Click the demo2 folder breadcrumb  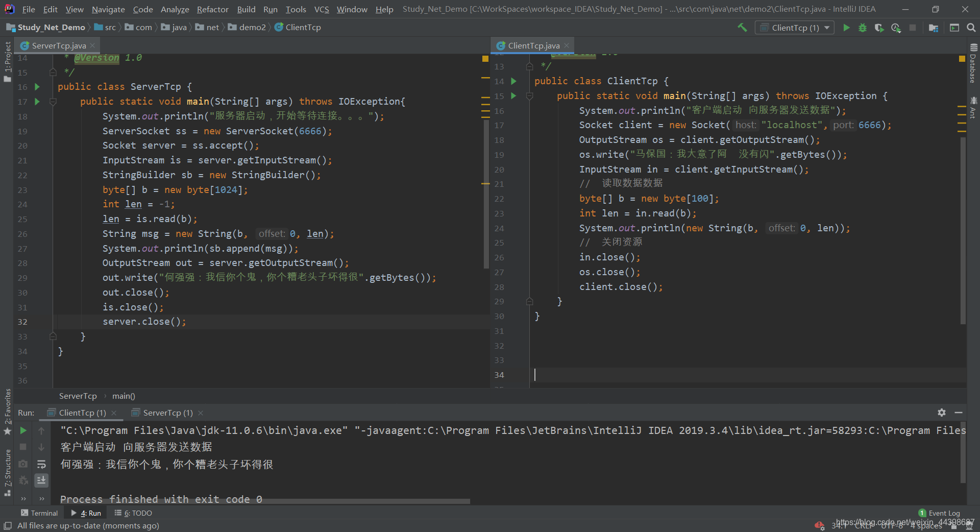[x=247, y=27]
